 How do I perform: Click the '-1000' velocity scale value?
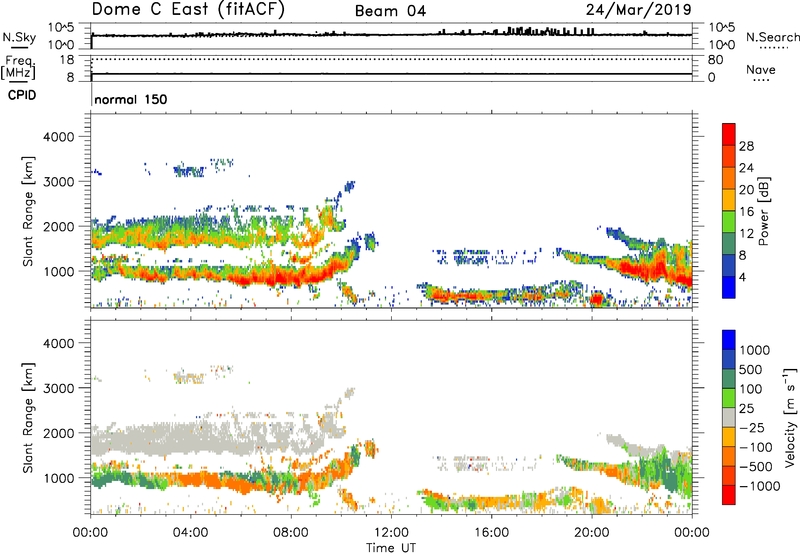[759, 486]
